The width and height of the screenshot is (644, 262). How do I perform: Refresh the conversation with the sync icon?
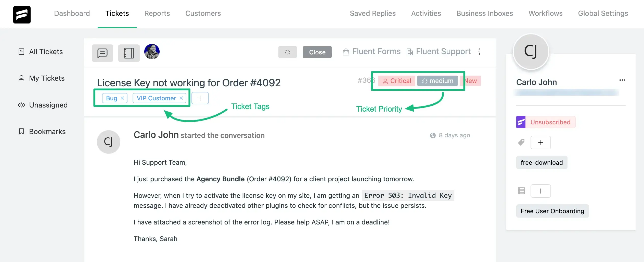[287, 52]
